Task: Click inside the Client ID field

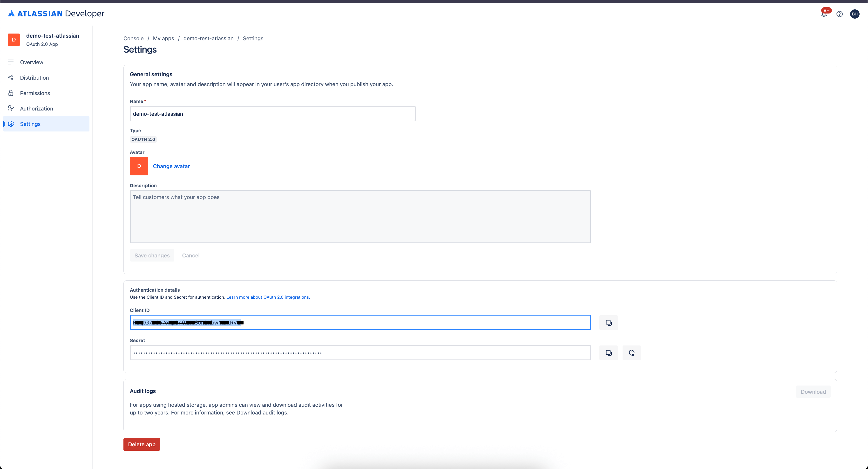Action: point(360,323)
